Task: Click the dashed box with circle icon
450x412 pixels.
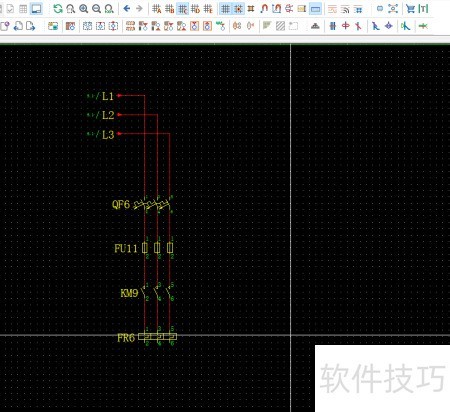Action: click(113, 26)
